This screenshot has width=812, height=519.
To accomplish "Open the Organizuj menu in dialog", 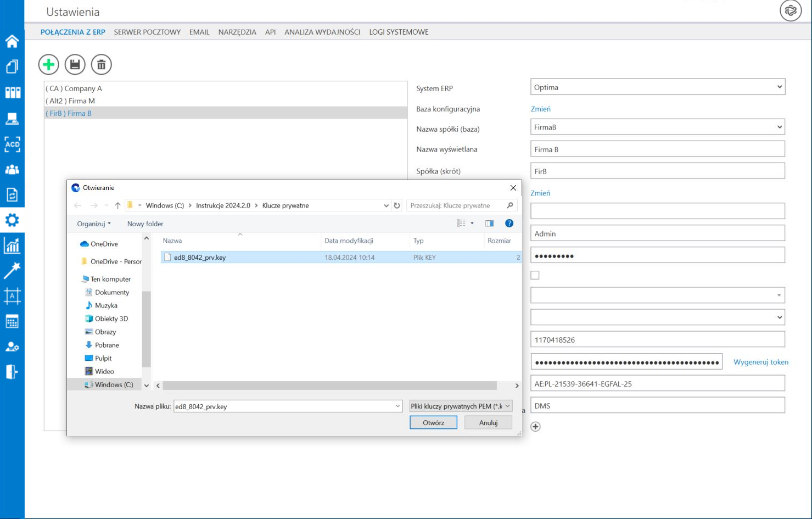I will (x=94, y=224).
